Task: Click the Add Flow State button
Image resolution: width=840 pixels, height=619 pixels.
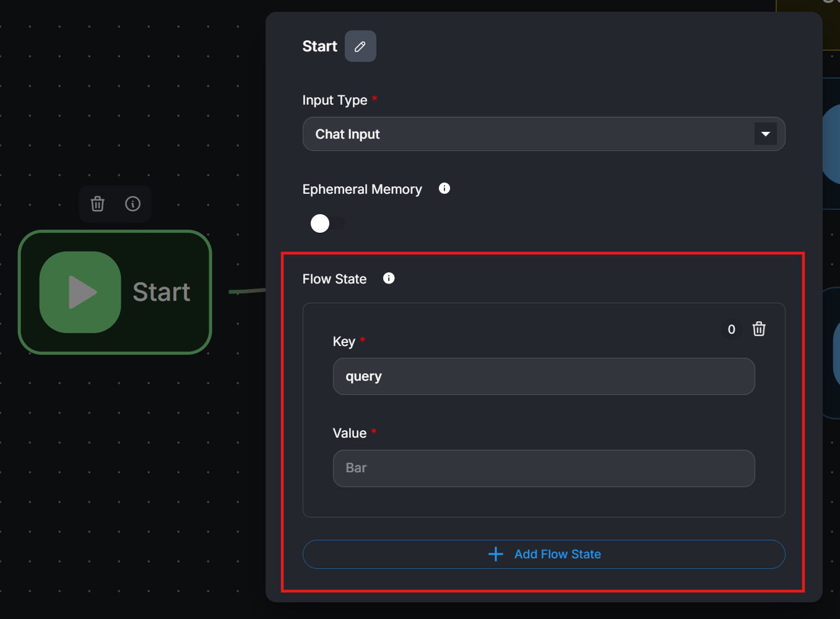Action: point(543,554)
